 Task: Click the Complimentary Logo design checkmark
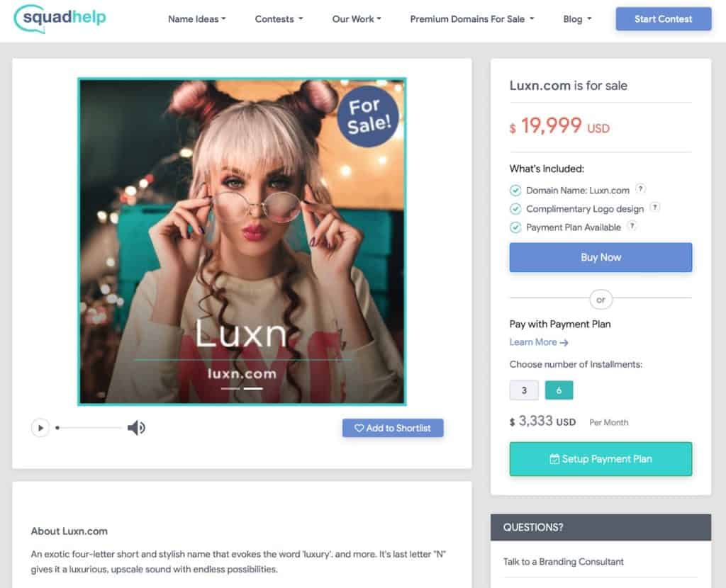pyautogui.click(x=515, y=209)
